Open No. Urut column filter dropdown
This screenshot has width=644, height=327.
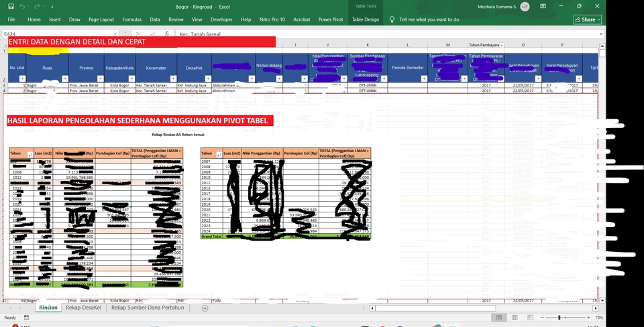(23, 78)
